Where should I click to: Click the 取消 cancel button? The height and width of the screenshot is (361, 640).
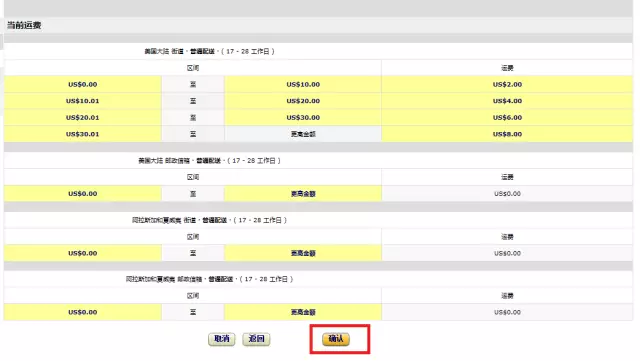222,339
